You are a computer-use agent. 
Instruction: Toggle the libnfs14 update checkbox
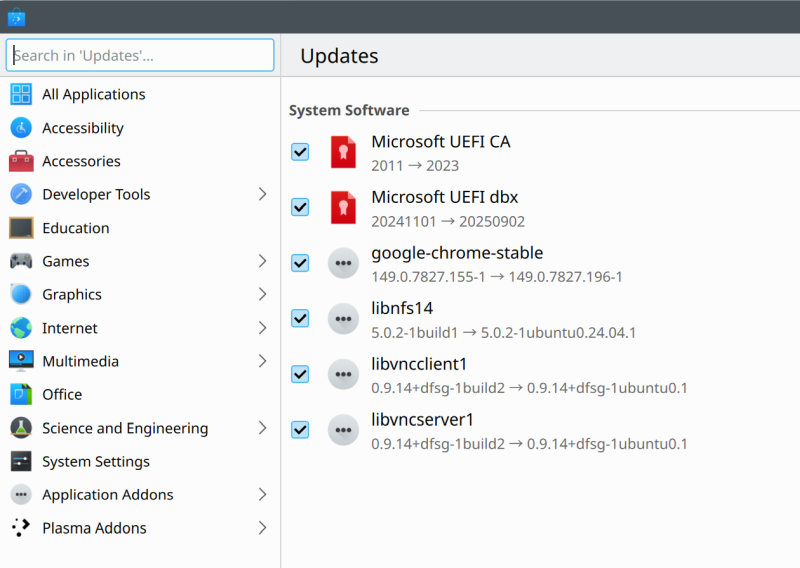pos(300,318)
